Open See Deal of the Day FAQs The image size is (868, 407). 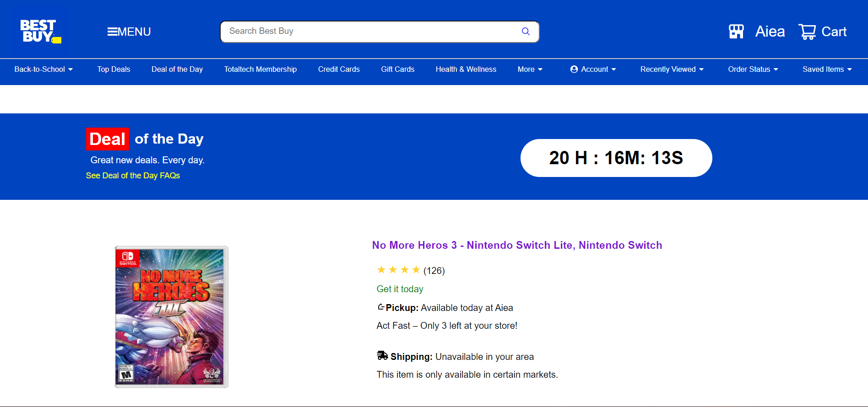133,176
